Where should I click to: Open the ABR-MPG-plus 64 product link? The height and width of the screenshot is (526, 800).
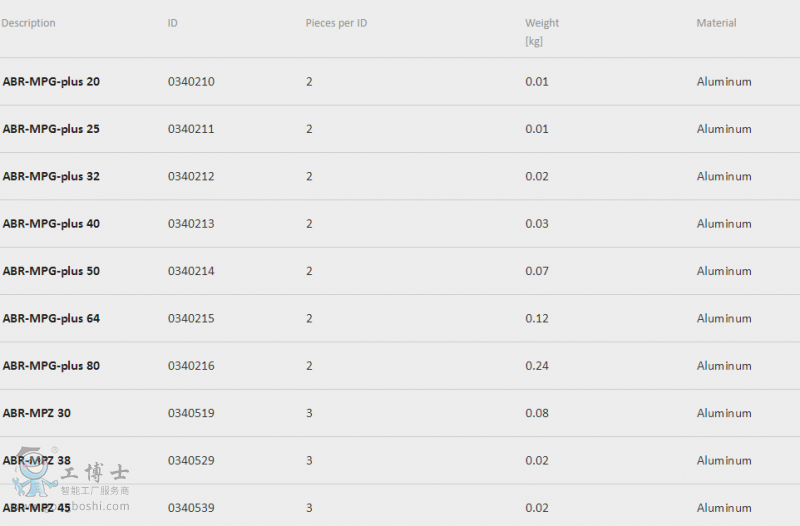[x=51, y=318]
